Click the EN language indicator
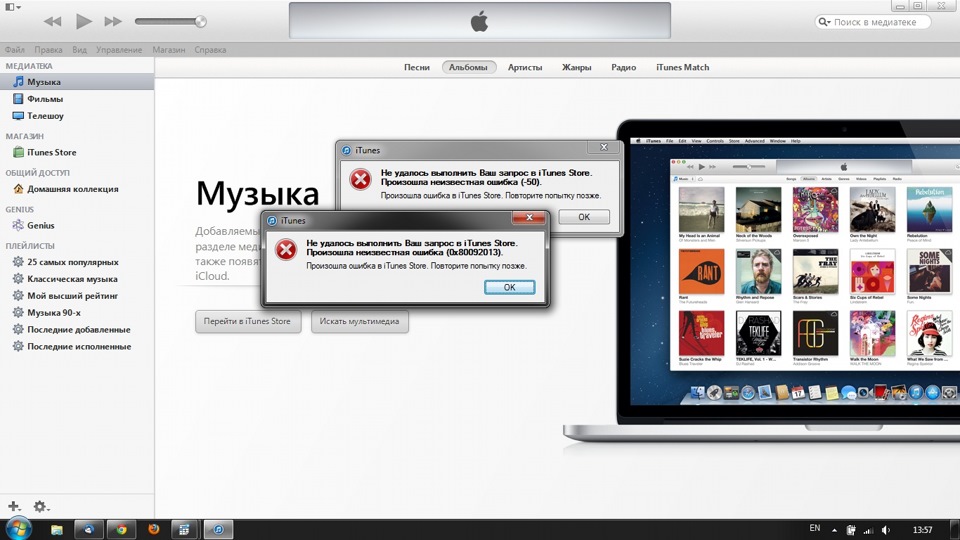 [x=815, y=528]
